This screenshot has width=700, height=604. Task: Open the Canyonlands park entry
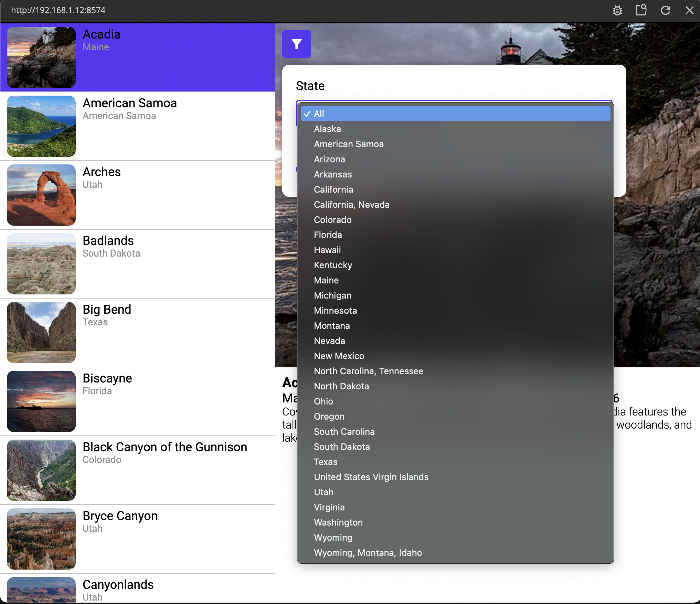[x=138, y=589]
